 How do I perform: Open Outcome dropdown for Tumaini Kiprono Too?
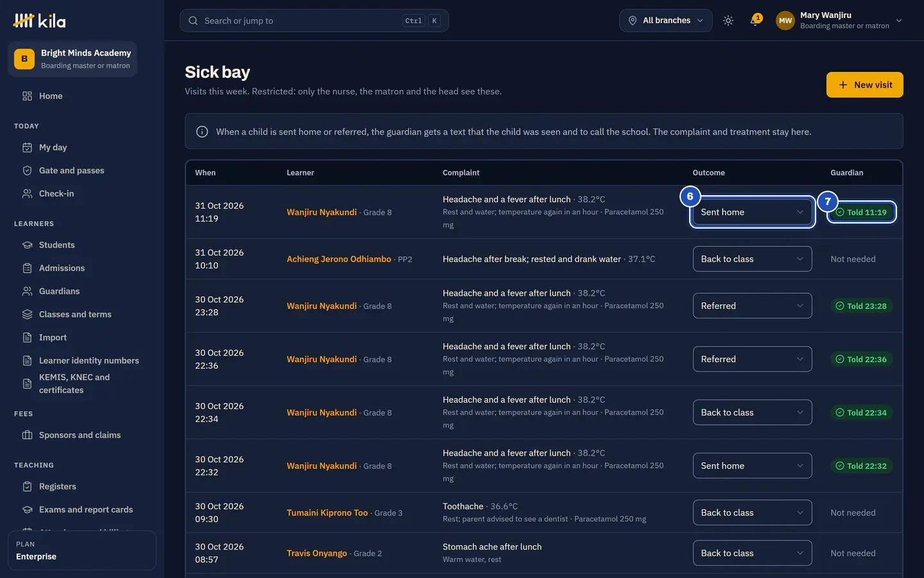pos(752,512)
